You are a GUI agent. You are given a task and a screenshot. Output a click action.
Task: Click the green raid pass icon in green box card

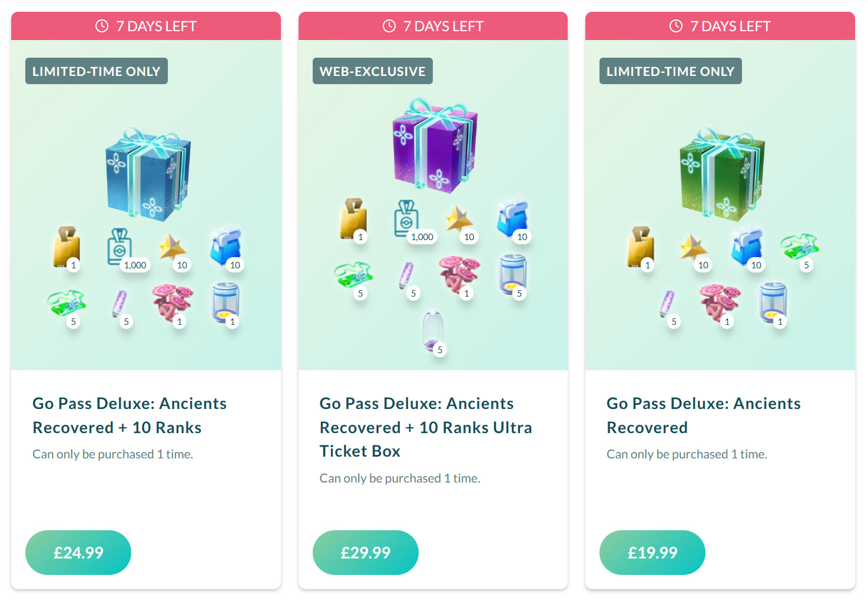(x=799, y=247)
